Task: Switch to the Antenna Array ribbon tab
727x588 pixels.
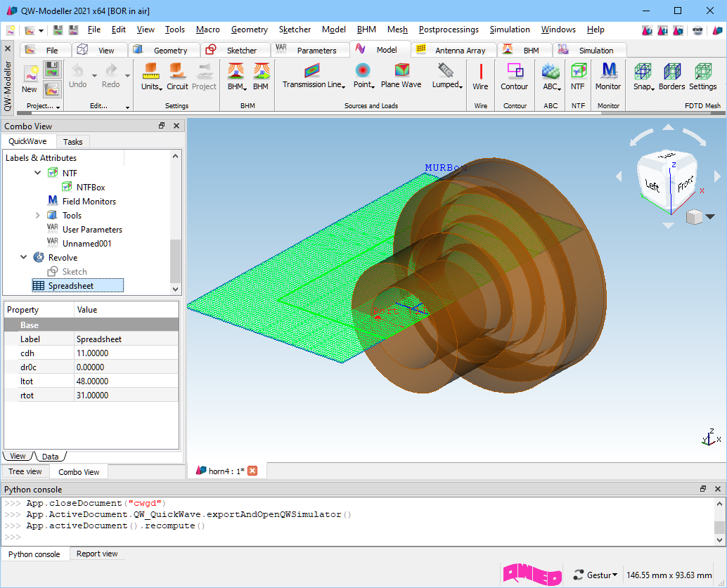Action: [x=453, y=50]
